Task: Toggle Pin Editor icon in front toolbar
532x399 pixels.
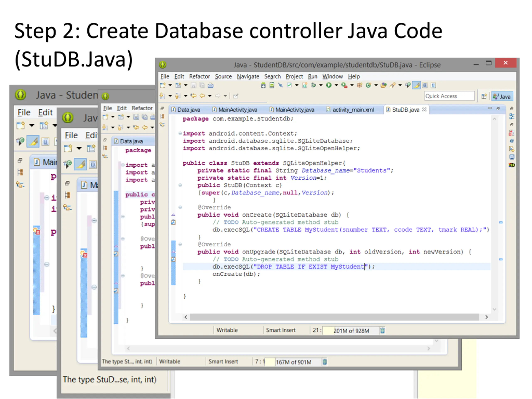Action: 236,96
